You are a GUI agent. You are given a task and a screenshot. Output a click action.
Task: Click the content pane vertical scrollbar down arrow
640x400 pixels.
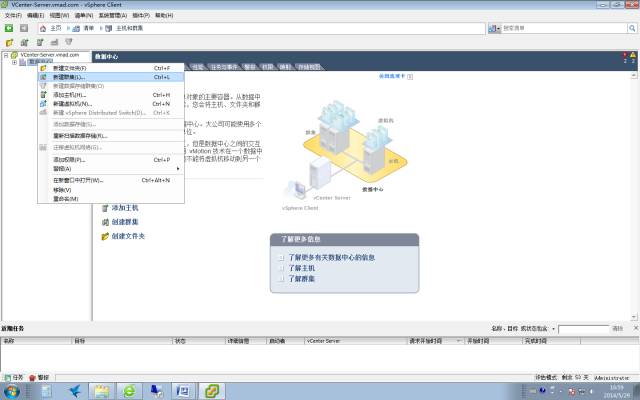point(634,317)
